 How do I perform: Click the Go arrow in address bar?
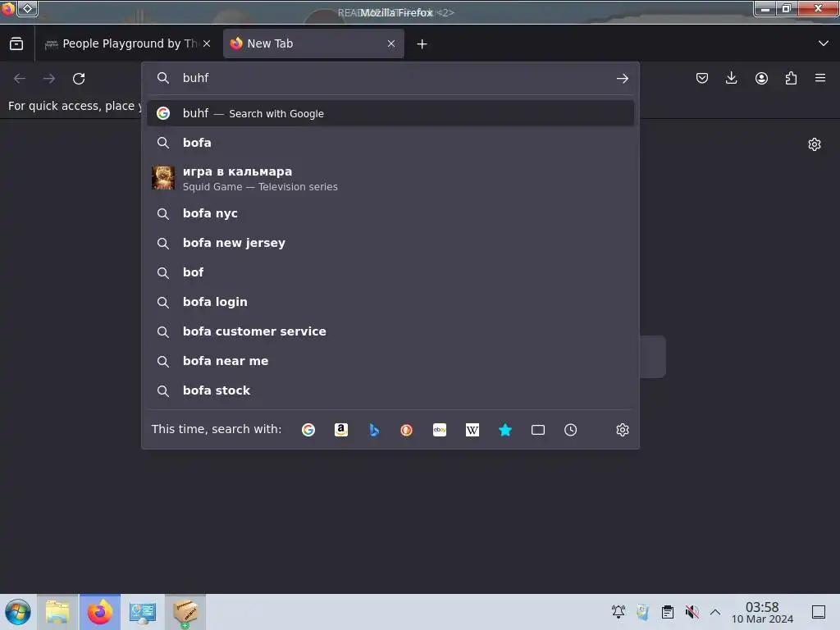[x=622, y=79]
